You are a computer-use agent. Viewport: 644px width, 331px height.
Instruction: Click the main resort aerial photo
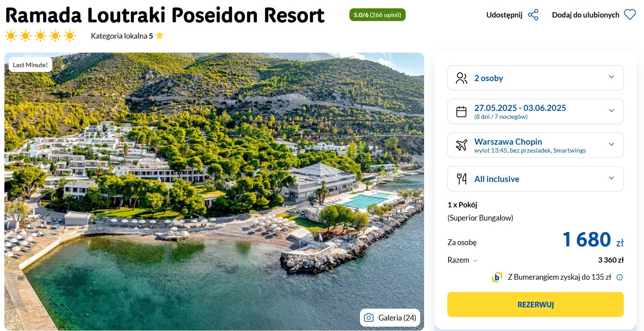click(x=214, y=192)
